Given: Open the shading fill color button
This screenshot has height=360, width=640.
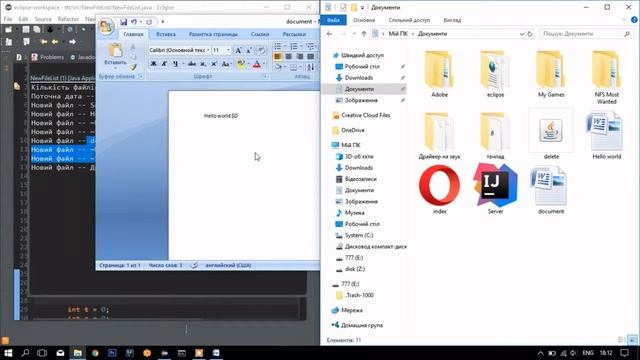Looking at the screenshot, I should tap(278, 67).
